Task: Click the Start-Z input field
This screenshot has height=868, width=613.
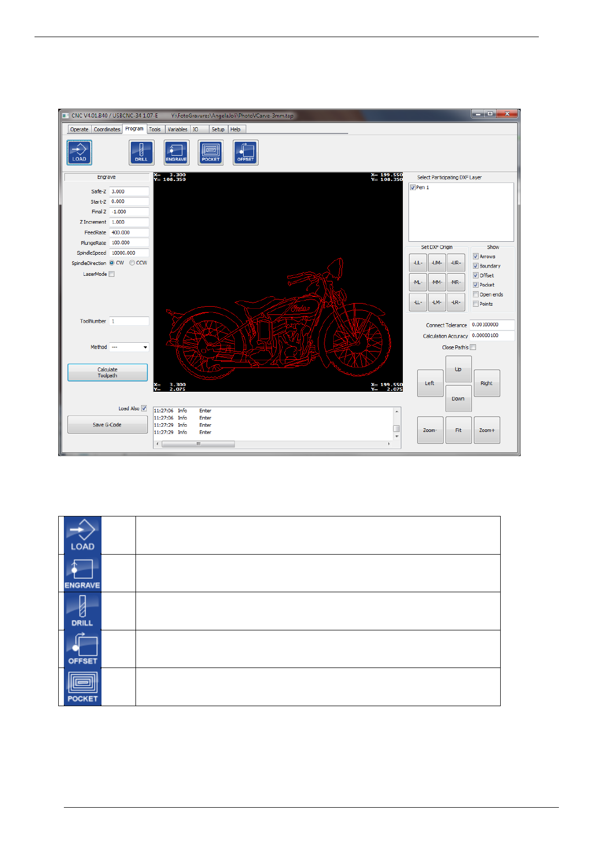Action: click(129, 202)
